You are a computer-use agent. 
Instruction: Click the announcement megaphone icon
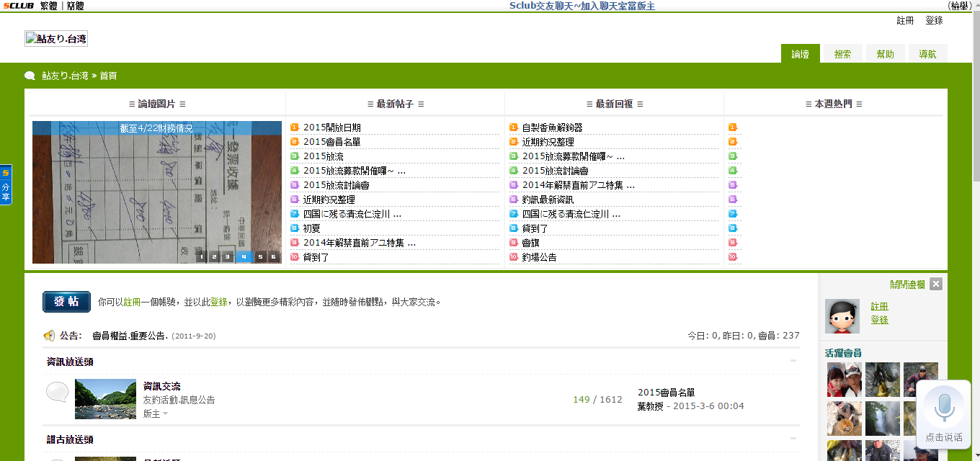[x=49, y=336]
